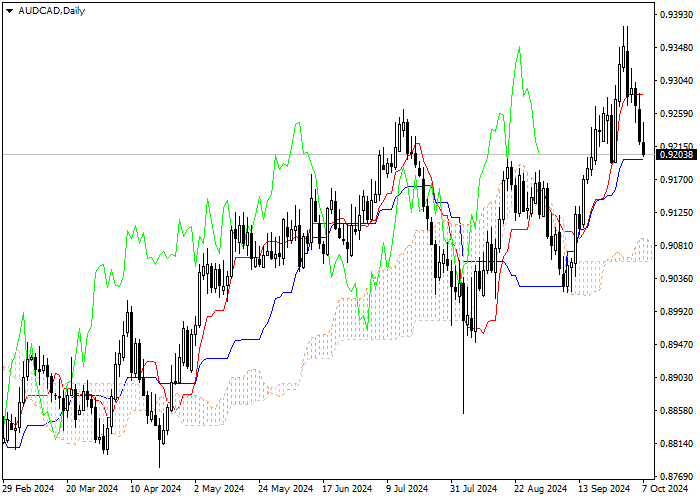Select the current price label 0.92038
The image size is (700, 500).
677,155
